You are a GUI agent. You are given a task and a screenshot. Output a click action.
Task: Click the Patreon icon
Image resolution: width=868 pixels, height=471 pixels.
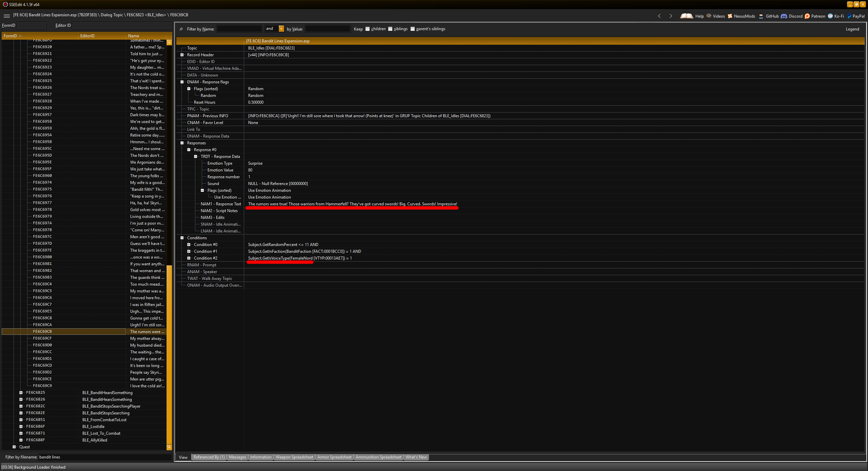pyautogui.click(x=807, y=16)
